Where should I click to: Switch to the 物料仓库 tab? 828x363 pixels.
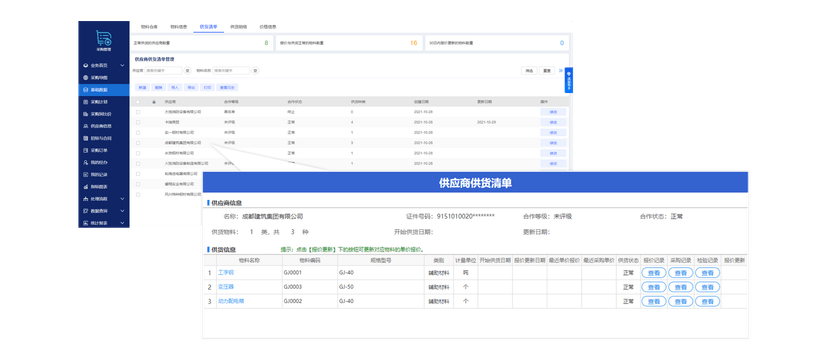pyautogui.click(x=148, y=26)
